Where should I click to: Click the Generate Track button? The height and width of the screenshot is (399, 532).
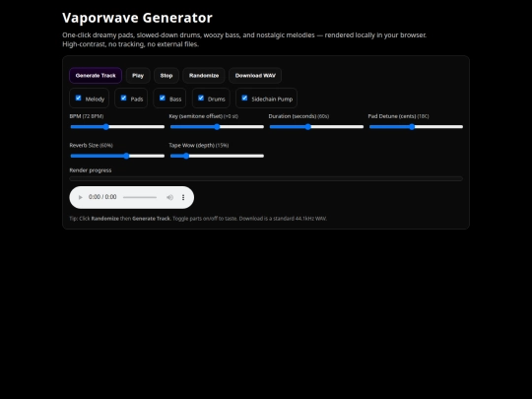pyautogui.click(x=96, y=75)
